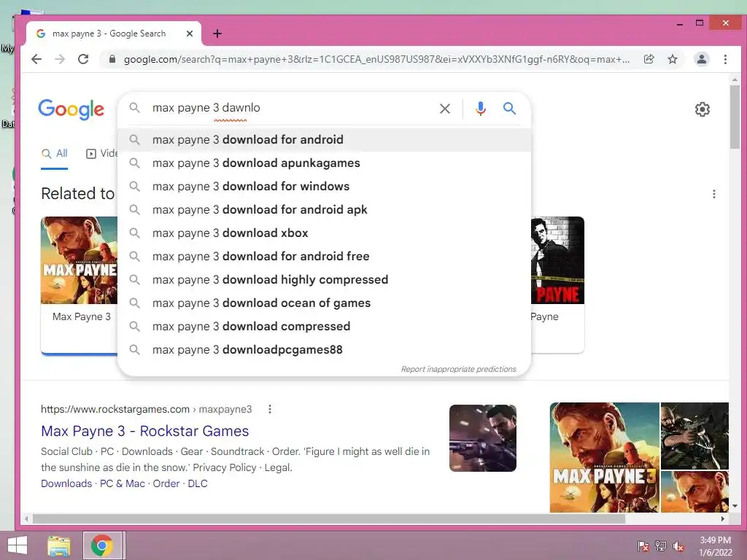Screen dimensions: 747x560
Task: Click the vertical scrollbar thumb
Action: [735, 117]
